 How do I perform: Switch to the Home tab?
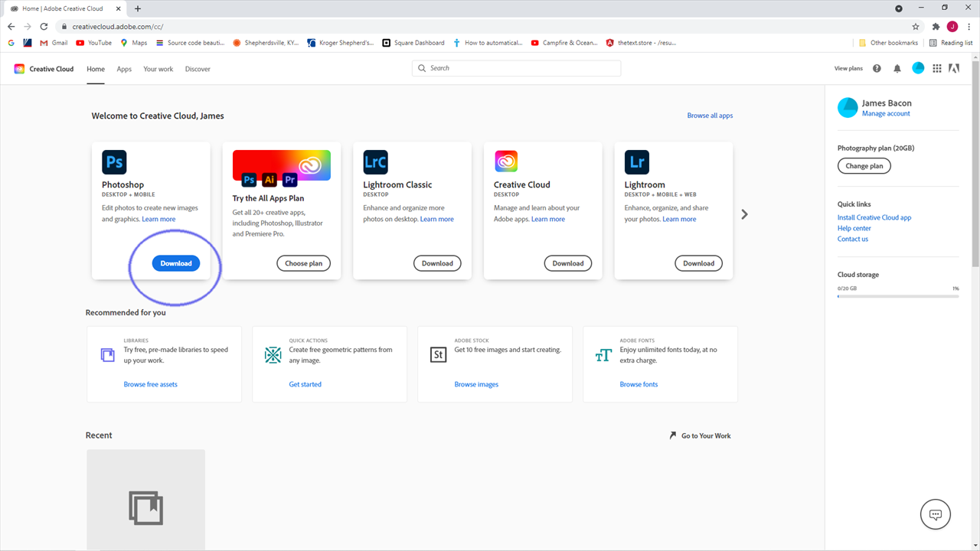[x=96, y=69]
